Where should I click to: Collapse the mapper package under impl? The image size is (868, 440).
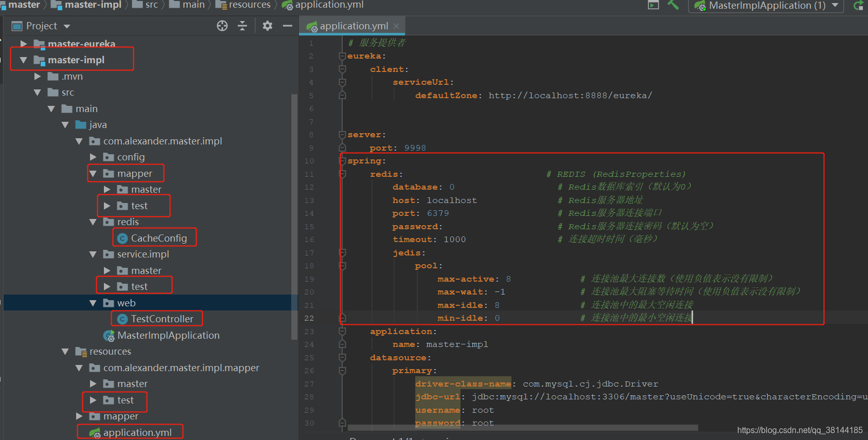pyautogui.click(x=93, y=174)
